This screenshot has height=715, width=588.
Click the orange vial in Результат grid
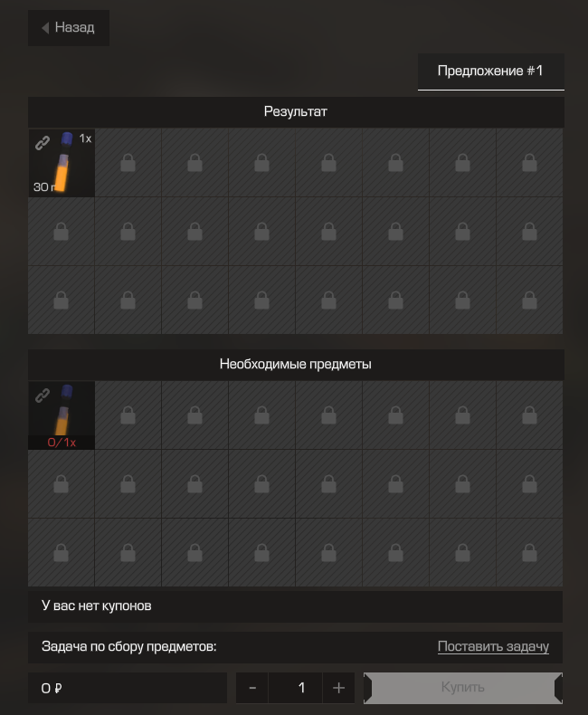62,163
